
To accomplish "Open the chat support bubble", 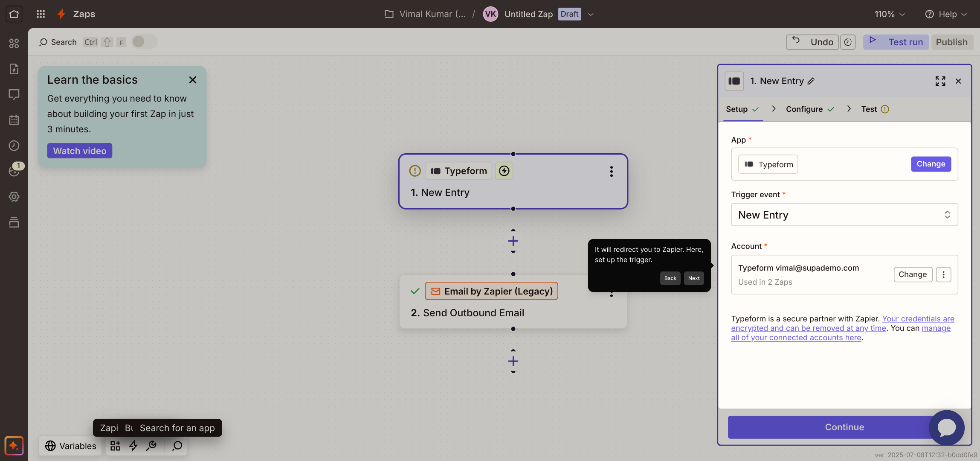I will click(x=947, y=428).
